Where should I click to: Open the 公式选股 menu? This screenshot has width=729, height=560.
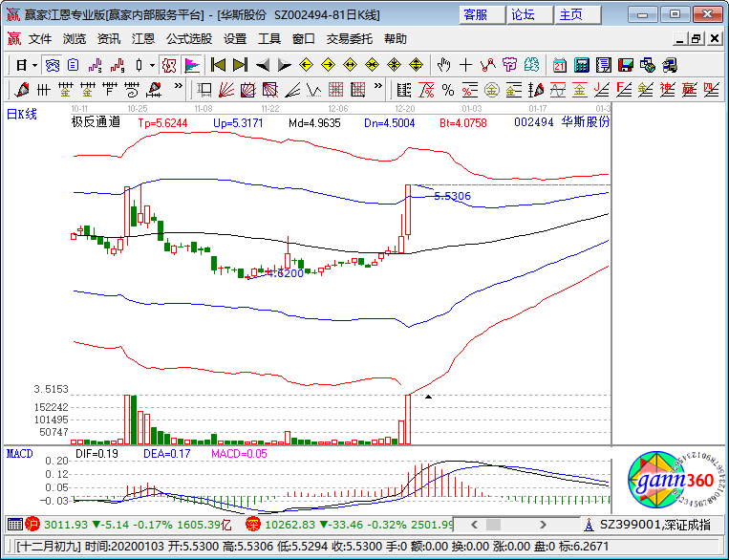(189, 39)
